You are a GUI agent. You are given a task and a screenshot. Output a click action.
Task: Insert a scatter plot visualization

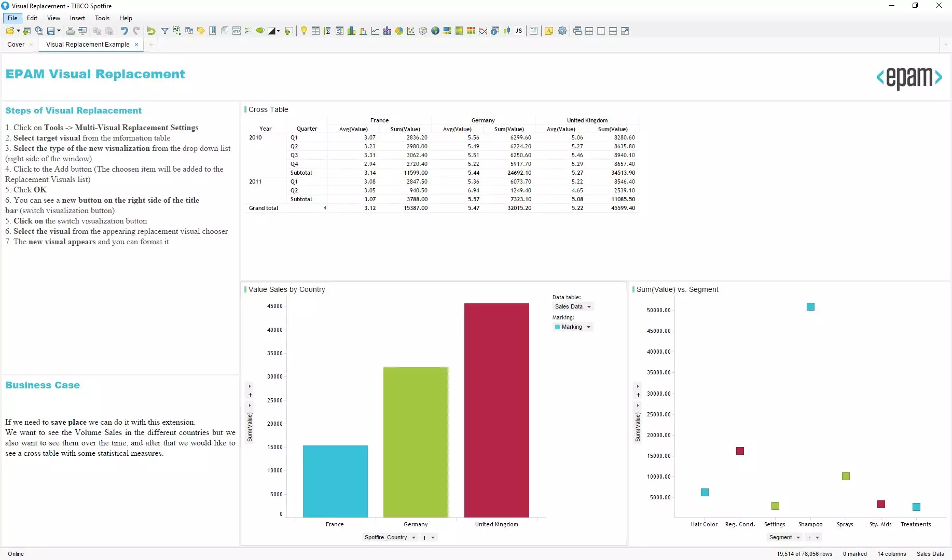411,31
